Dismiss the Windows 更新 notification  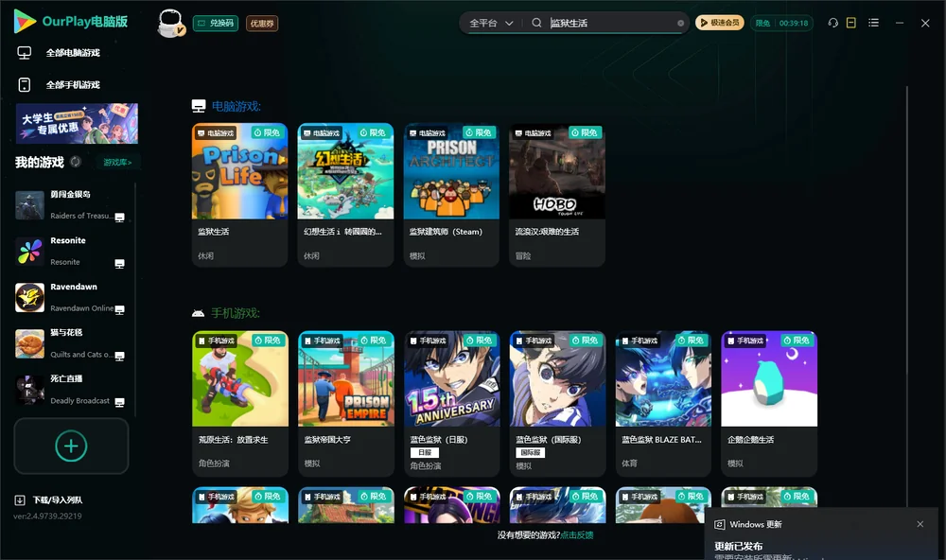pyautogui.click(x=920, y=524)
